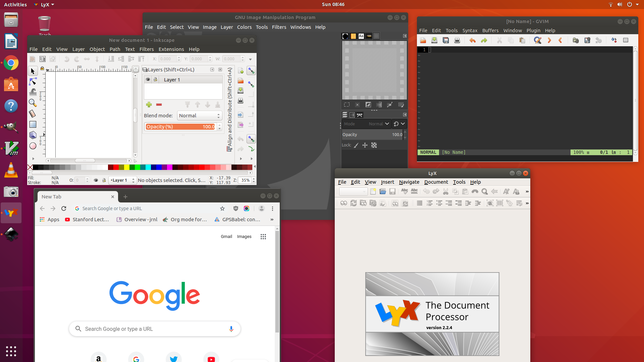Image resolution: width=644 pixels, height=362 pixels.
Task: Open the GIMP Colors menu
Action: tap(244, 27)
